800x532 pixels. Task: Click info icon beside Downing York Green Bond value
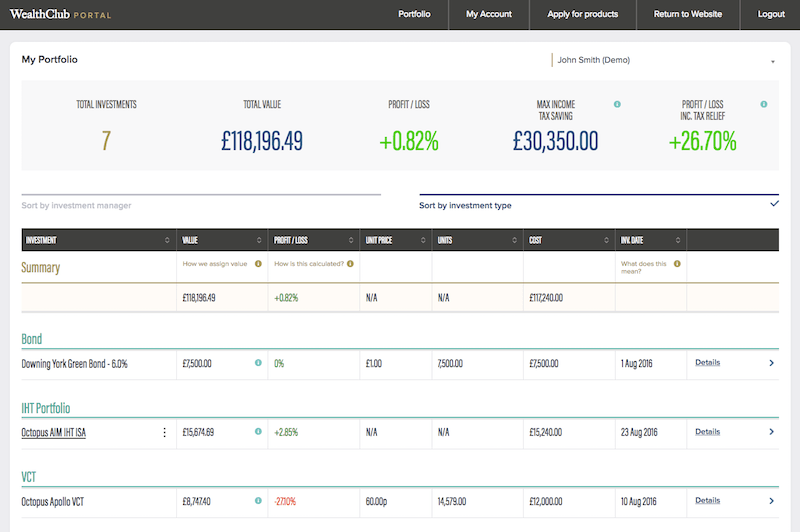click(x=258, y=363)
